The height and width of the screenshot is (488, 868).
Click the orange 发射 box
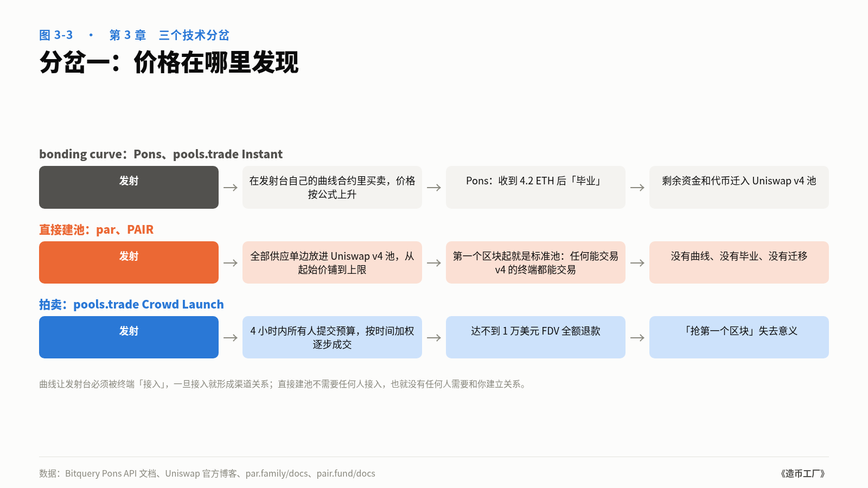pyautogui.click(x=129, y=262)
